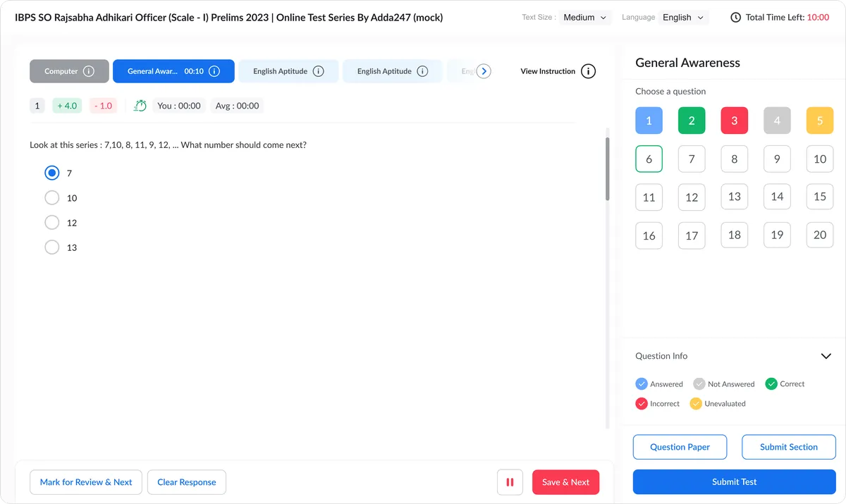Click the stopwatch timer icon

point(140,106)
